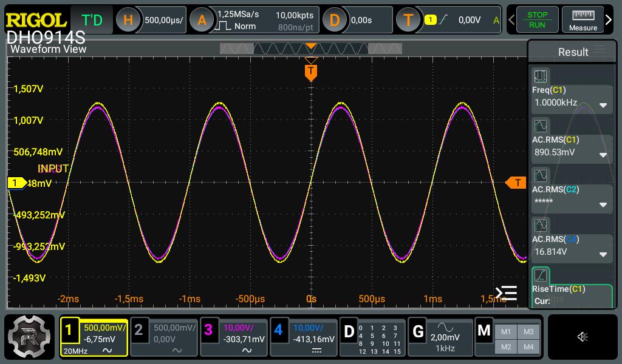Click the 10,00kpts memory depth readout

[295, 15]
